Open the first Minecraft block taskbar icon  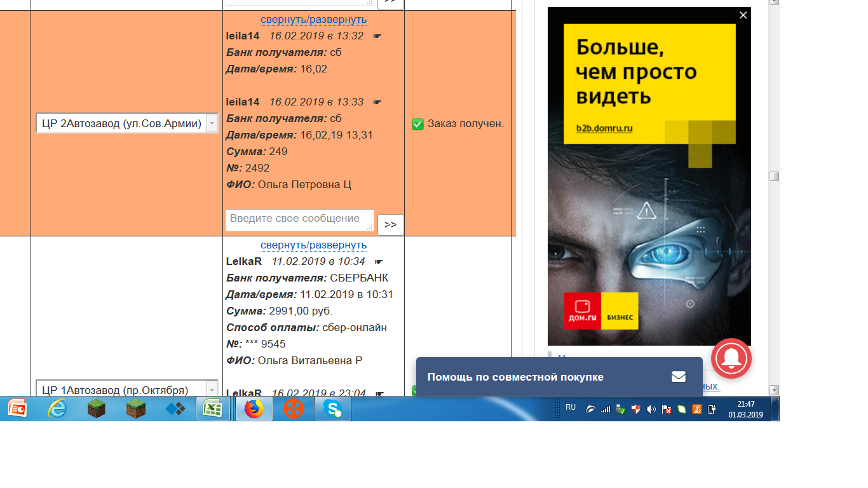point(97,409)
